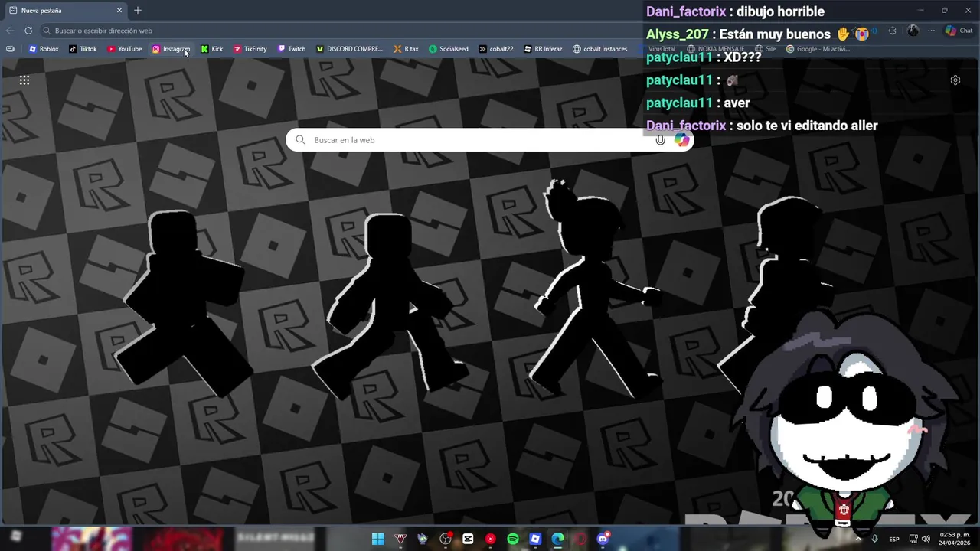Viewport: 980px width, 551px height.
Task: Open Spotify from the taskbar
Action: [x=513, y=539]
